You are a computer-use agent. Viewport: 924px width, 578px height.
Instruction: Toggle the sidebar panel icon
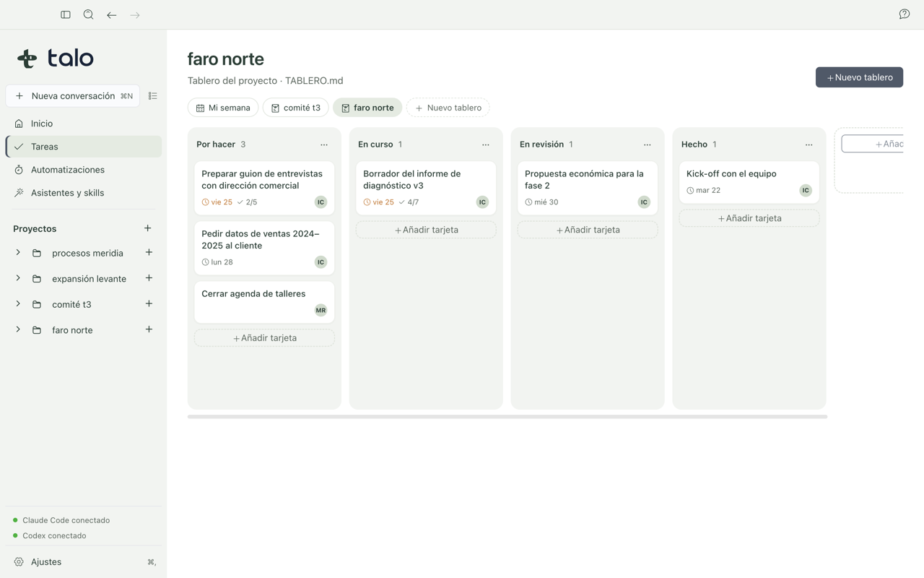coord(66,14)
